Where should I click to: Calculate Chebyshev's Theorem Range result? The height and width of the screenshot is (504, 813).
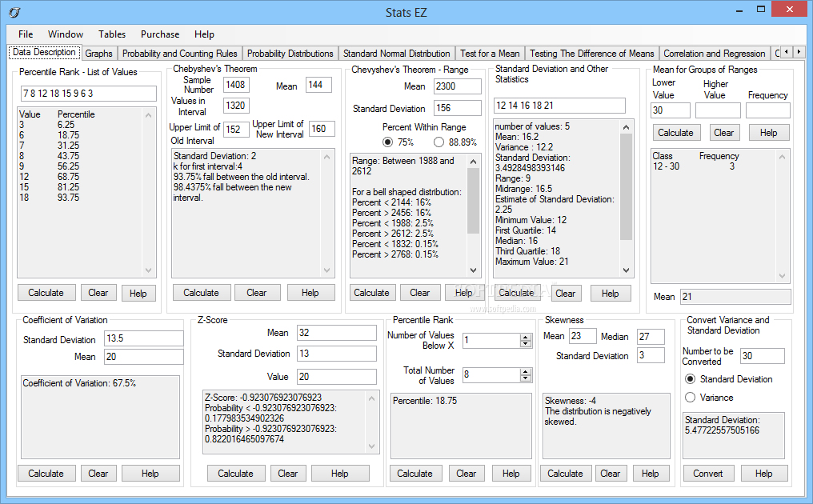[x=371, y=293]
